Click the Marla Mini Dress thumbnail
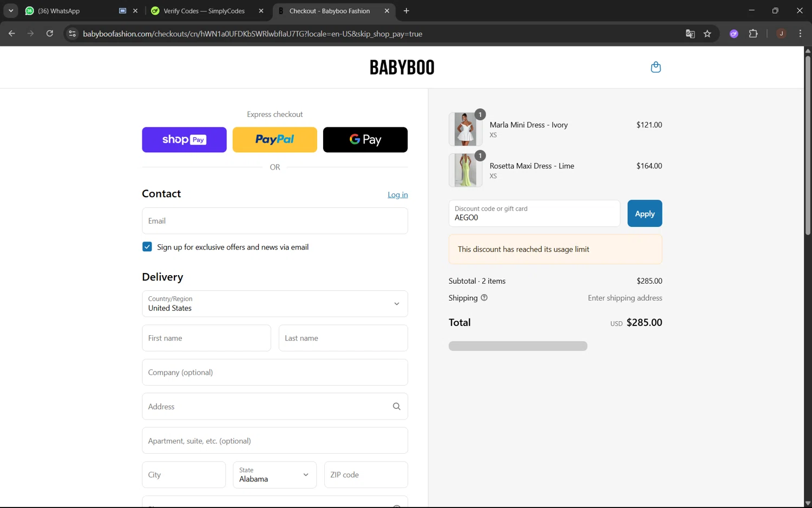The image size is (812, 508). coord(466,129)
